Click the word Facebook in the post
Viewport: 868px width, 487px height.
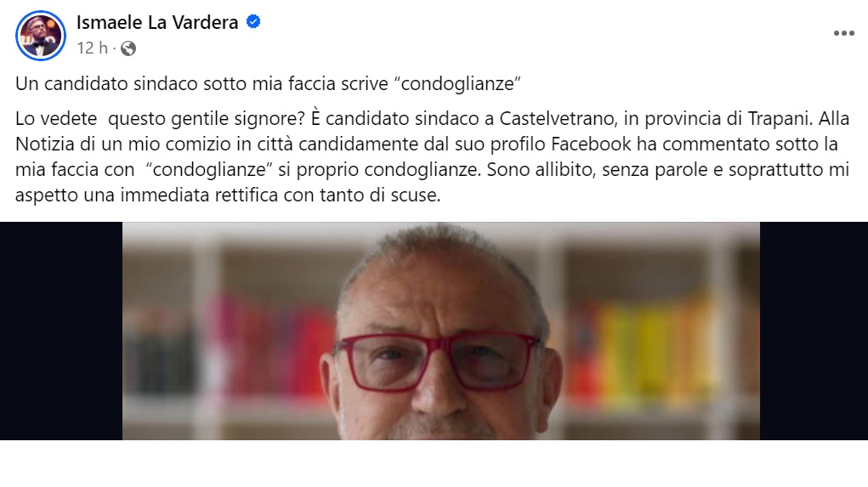click(591, 144)
